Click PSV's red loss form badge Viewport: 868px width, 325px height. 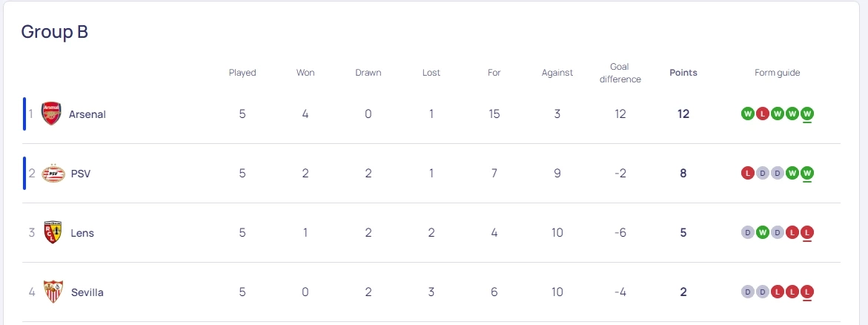tap(747, 173)
